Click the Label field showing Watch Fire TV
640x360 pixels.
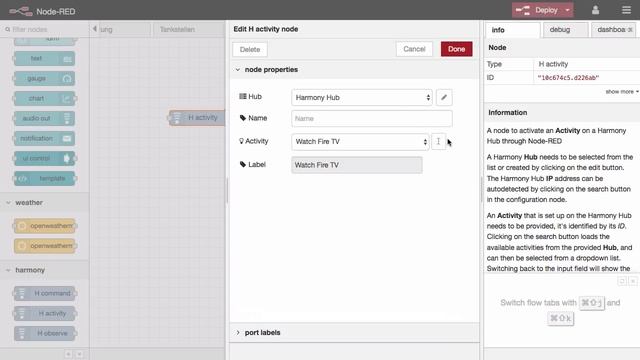point(357,165)
